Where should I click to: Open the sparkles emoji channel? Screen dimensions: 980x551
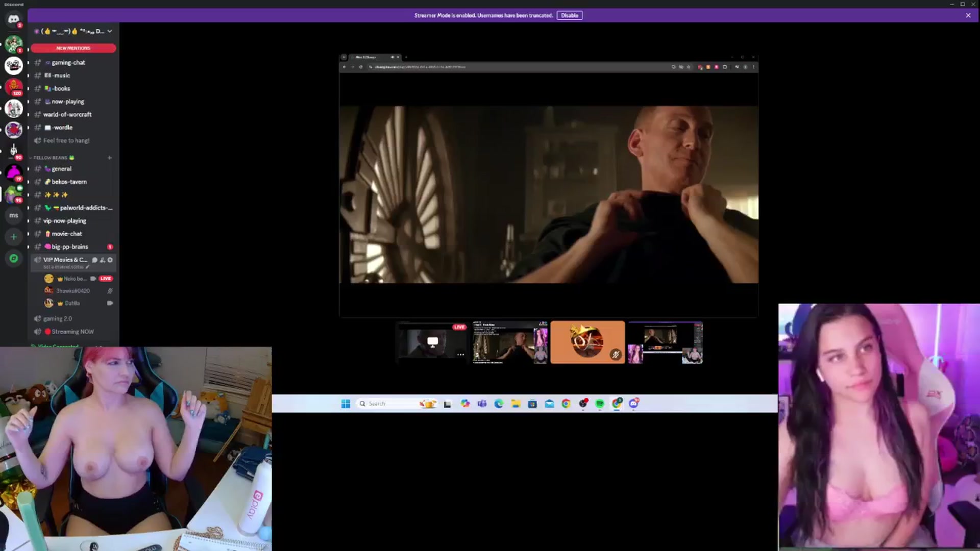coord(73,195)
